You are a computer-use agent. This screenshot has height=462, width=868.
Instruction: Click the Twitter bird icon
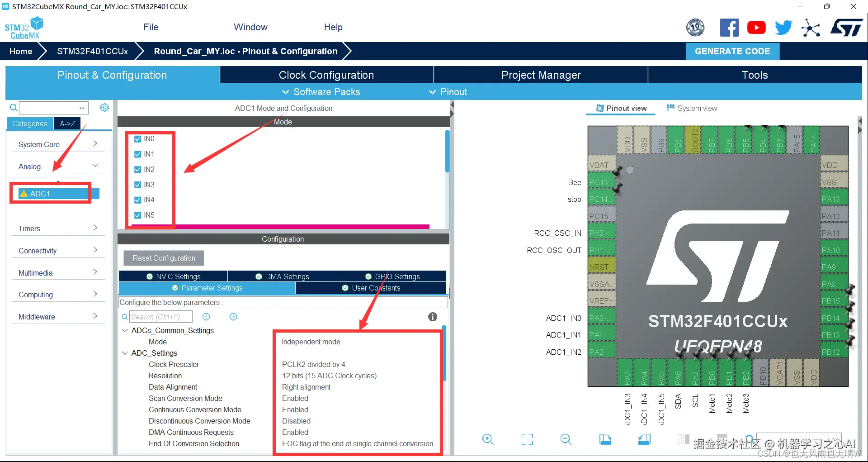(x=783, y=28)
